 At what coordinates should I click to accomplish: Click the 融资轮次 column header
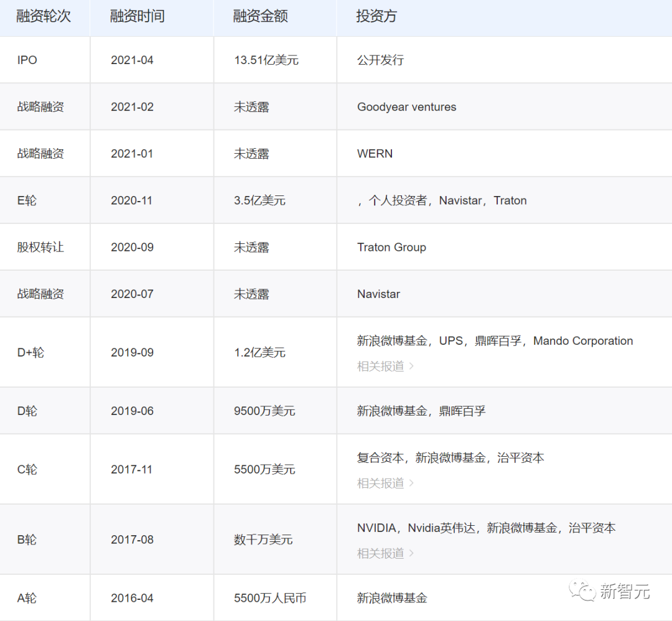pyautogui.click(x=44, y=16)
